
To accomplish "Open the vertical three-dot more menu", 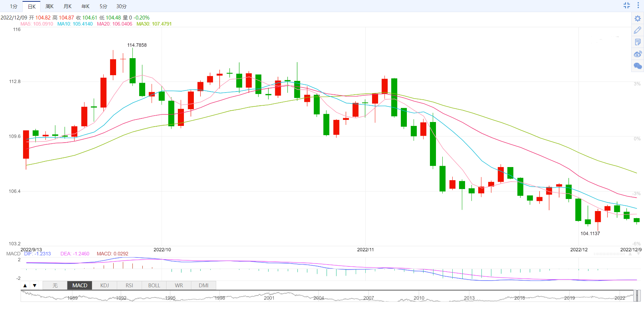I will pyautogui.click(x=638, y=5).
